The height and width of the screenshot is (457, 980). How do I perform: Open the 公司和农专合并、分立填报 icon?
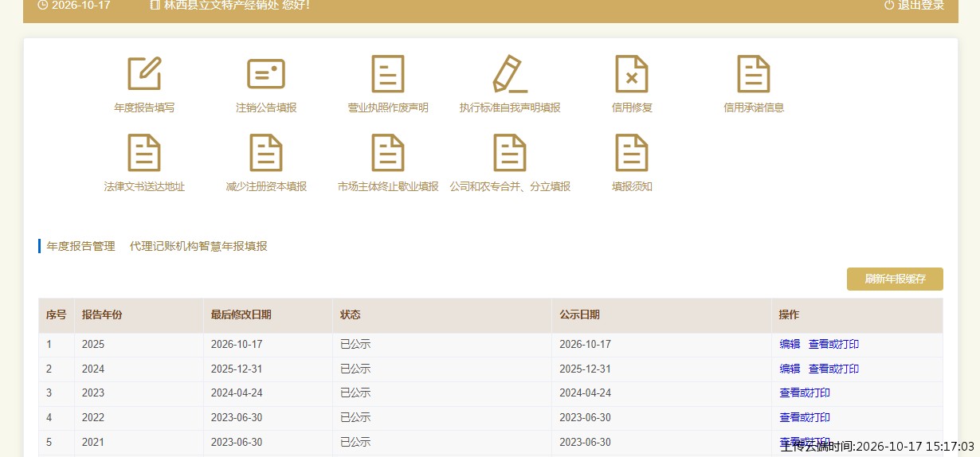click(510, 153)
